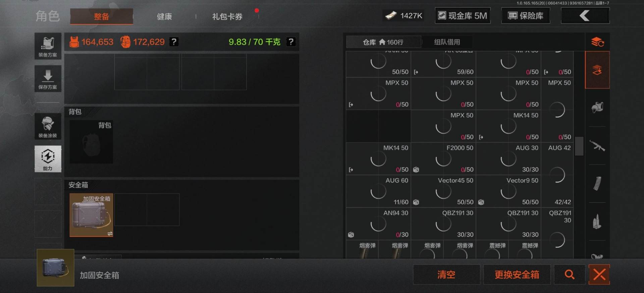Switch to 组队借用 tab
644x293 pixels.
point(447,42)
